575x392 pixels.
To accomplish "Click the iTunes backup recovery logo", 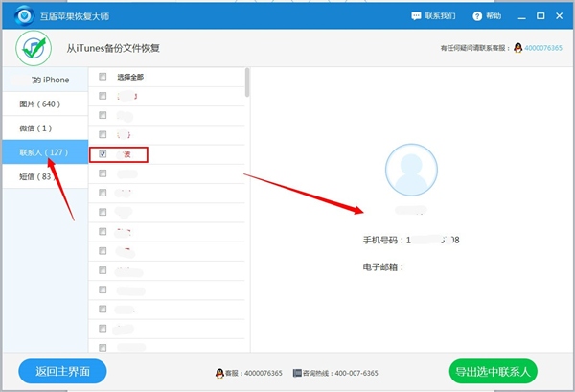I will pos(34,48).
